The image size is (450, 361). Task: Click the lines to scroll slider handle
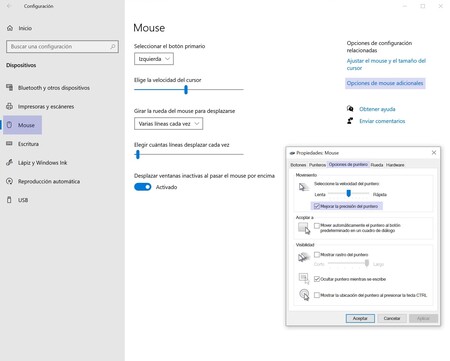(138, 154)
